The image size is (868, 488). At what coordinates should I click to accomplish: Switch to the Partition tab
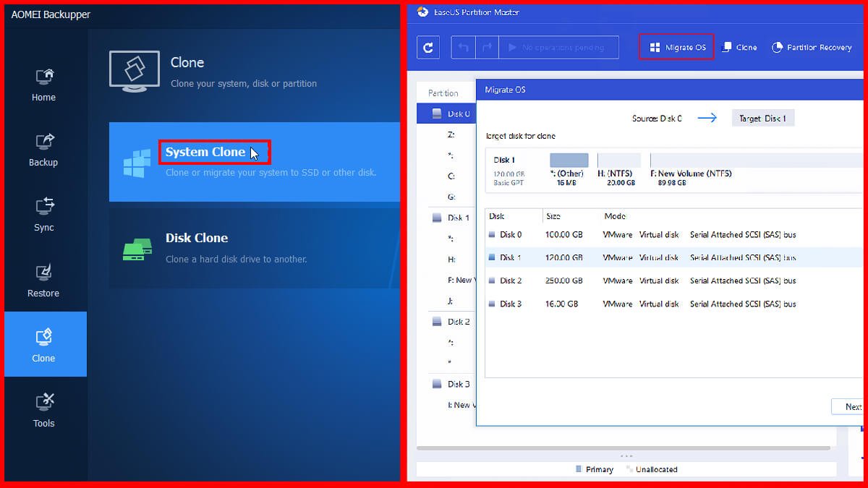tap(444, 93)
